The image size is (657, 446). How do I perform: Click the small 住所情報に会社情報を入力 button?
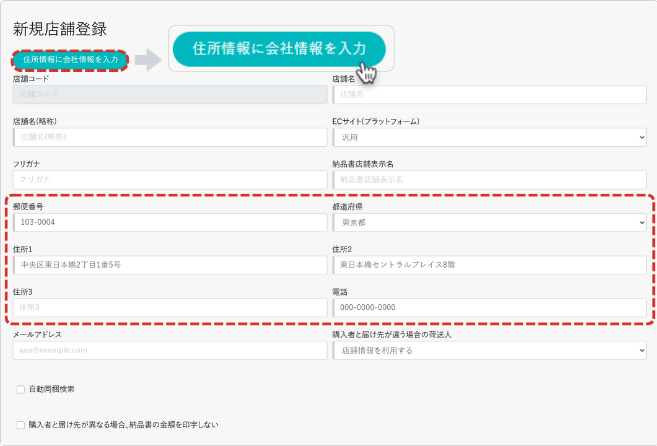pyautogui.click(x=70, y=60)
